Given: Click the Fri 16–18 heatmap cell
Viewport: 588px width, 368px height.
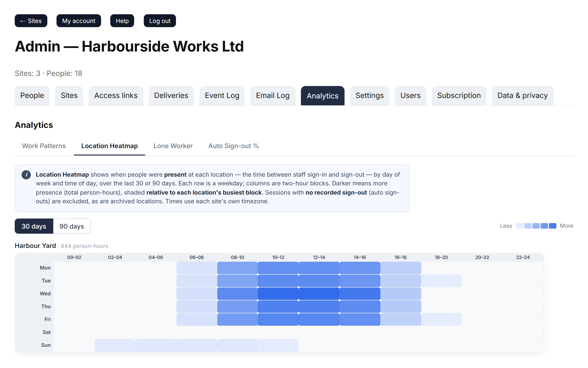Looking at the screenshot, I should (400, 319).
